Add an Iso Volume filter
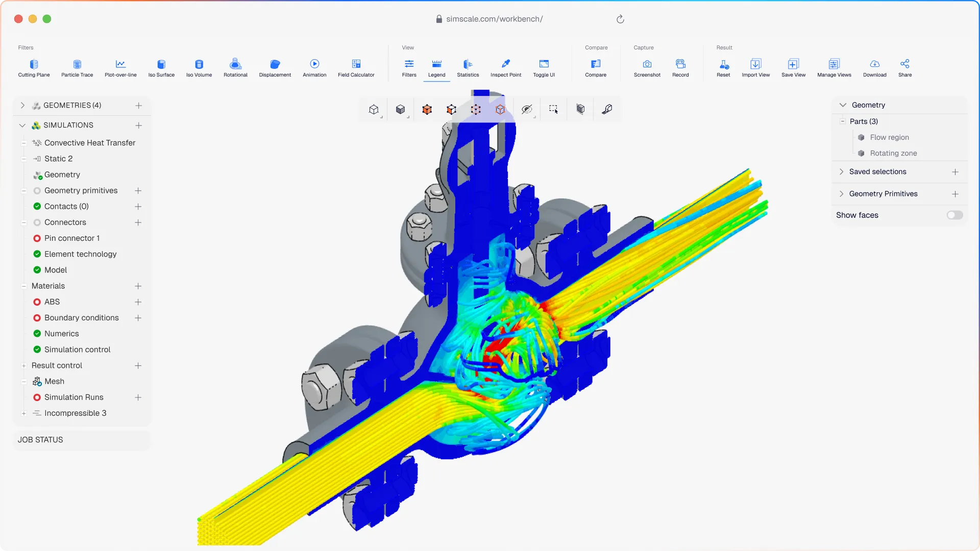The height and width of the screenshot is (551, 980). [199, 67]
